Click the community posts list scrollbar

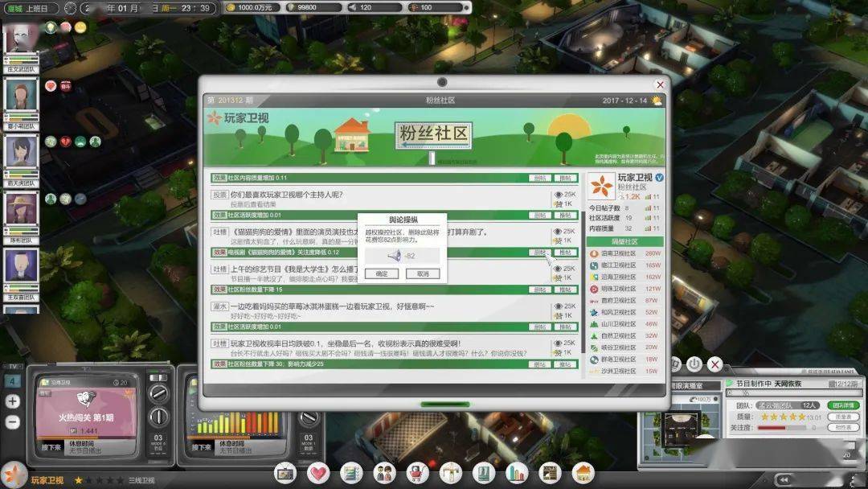[x=583, y=271]
